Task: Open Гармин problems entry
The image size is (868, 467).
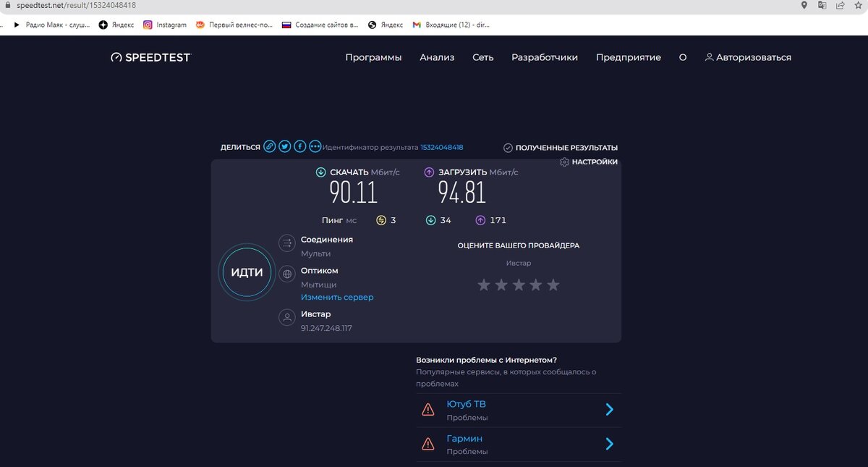Action: pyautogui.click(x=519, y=444)
